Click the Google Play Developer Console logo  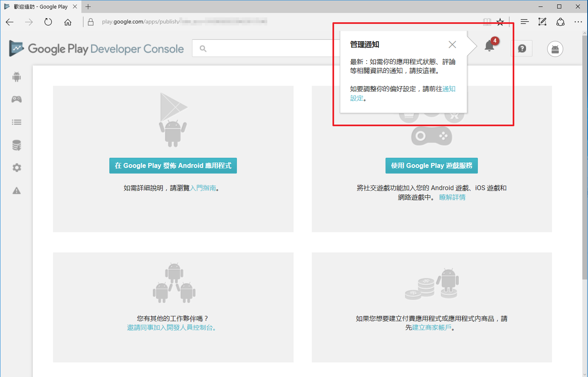(x=96, y=49)
